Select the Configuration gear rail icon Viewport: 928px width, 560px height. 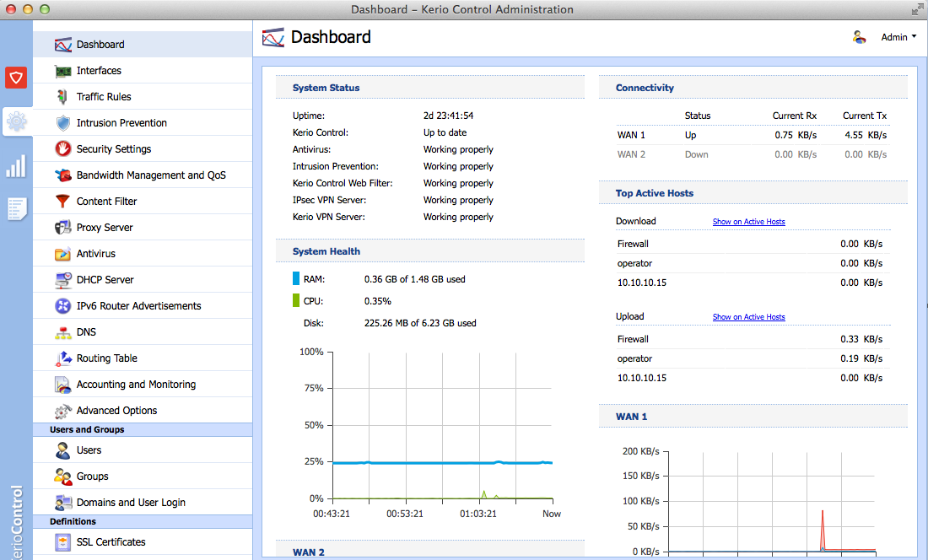pos(17,121)
